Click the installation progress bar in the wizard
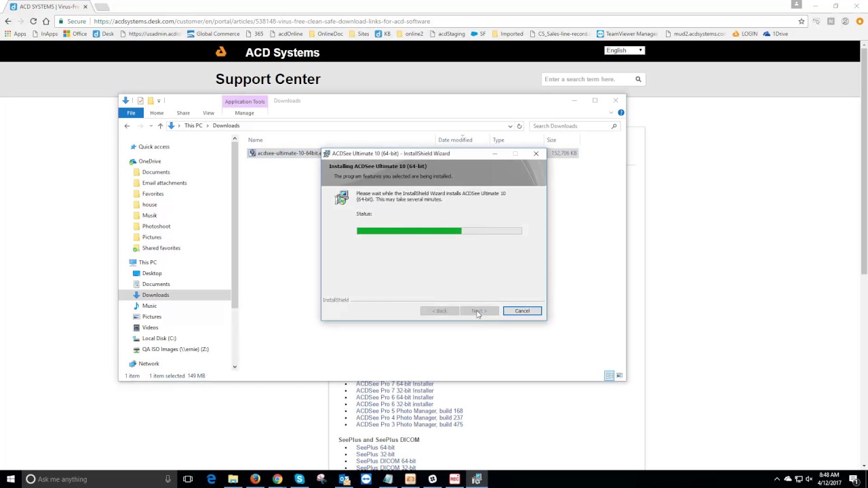The height and width of the screenshot is (488, 868). coord(439,230)
